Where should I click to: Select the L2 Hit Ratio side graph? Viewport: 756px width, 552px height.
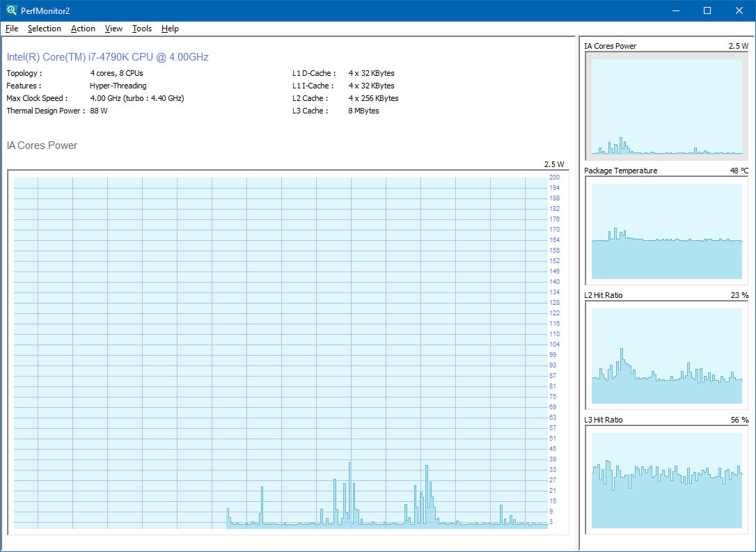667,355
